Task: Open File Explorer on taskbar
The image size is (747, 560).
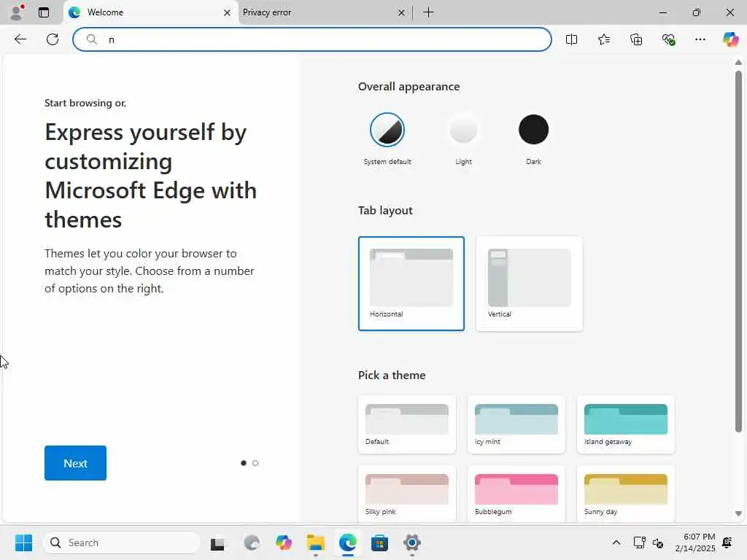Action: point(315,542)
